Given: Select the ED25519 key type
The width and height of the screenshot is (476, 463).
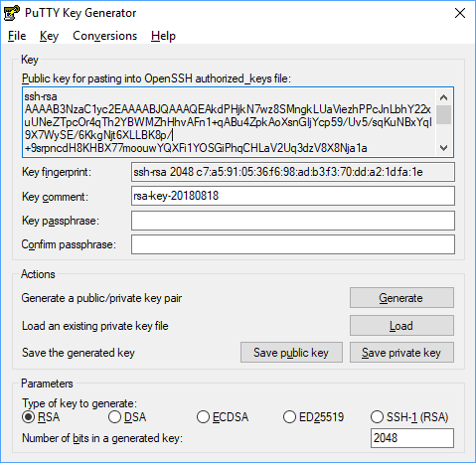Looking at the screenshot, I should click(x=313, y=417).
